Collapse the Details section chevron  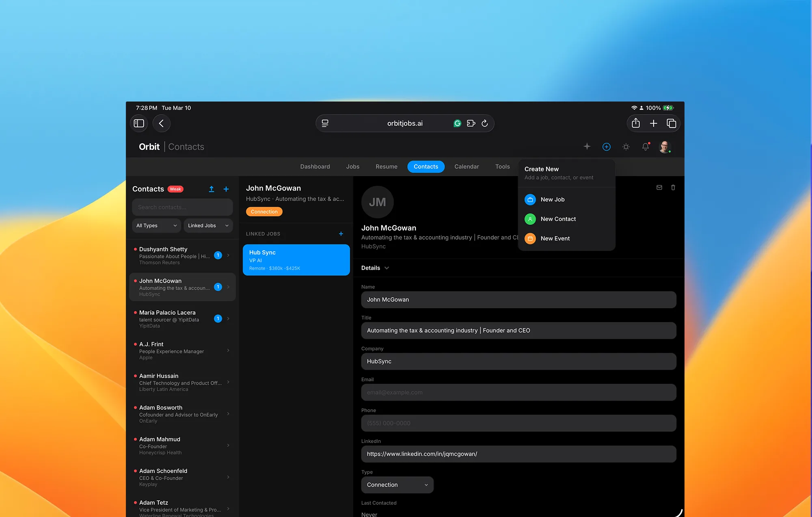coord(386,268)
